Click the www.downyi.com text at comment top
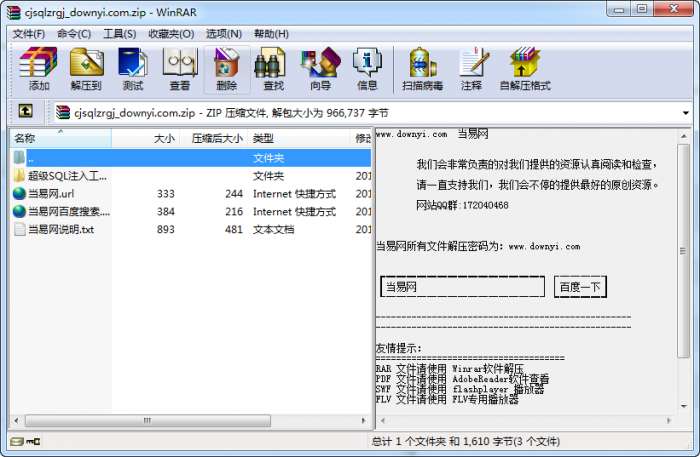700x457 pixels. point(411,133)
